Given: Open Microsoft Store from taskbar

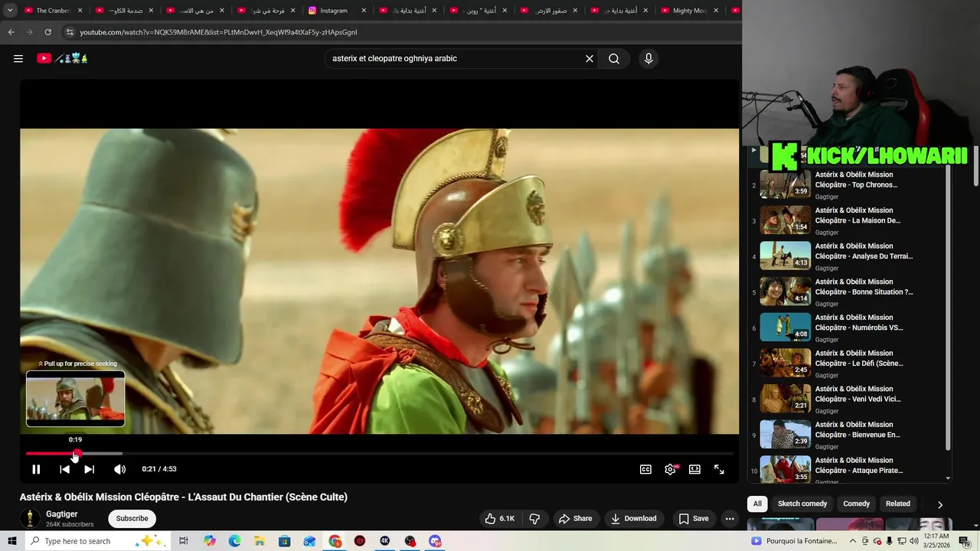Looking at the screenshot, I should tap(285, 541).
